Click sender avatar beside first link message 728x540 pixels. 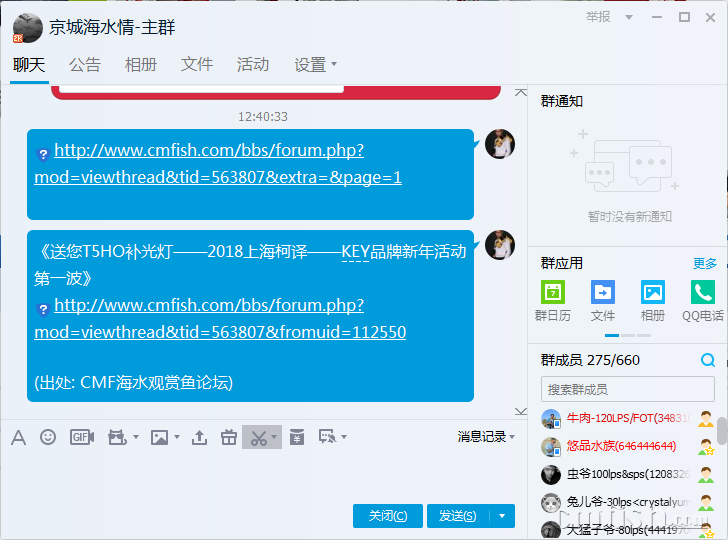500,144
